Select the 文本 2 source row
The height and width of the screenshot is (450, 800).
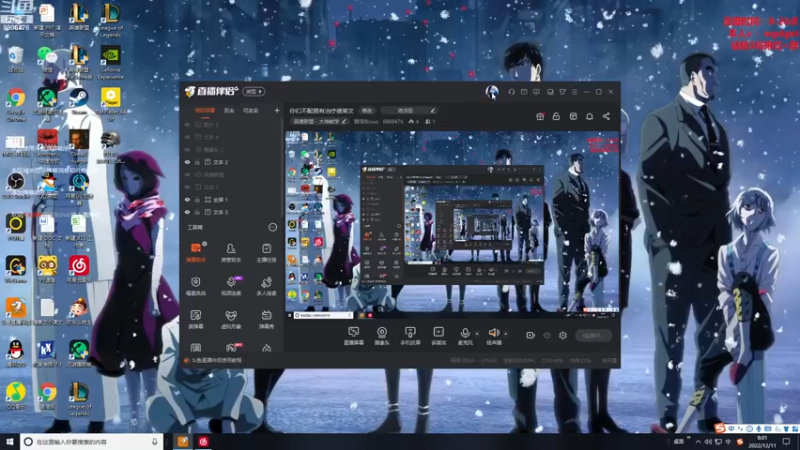tap(232, 162)
